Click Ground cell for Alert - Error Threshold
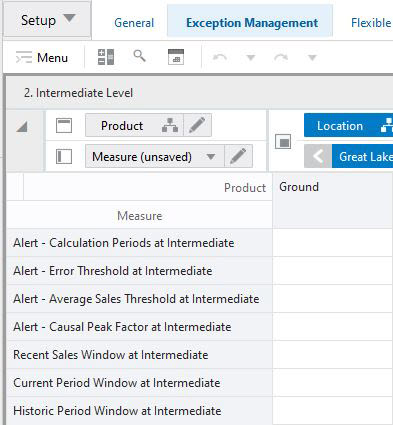The height and width of the screenshot is (425, 393). [x=333, y=271]
